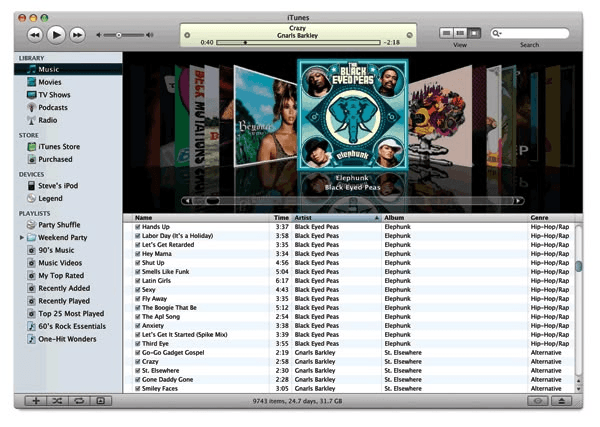Select Music in the library
Image resolution: width=600 pixels, height=427 pixels.
point(68,69)
